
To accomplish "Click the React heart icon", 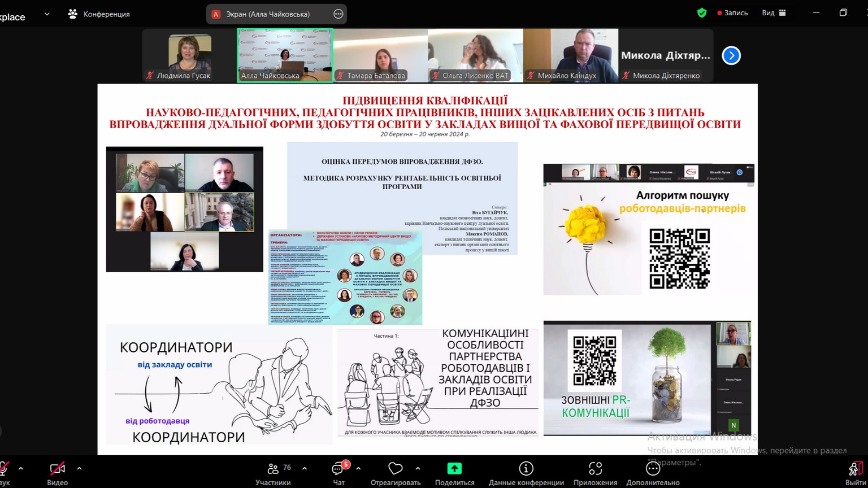I will point(395,469).
